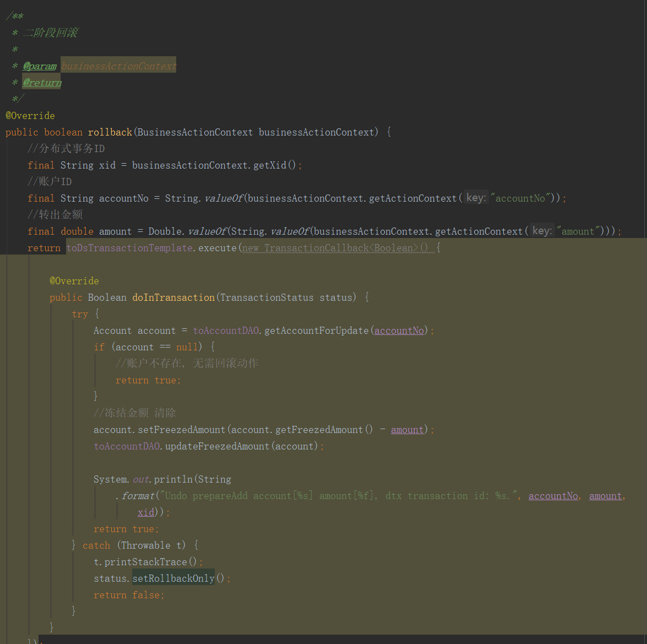The height and width of the screenshot is (644, 647).
Task: Click the key: hint before "accountNo"
Action: [x=476, y=198]
